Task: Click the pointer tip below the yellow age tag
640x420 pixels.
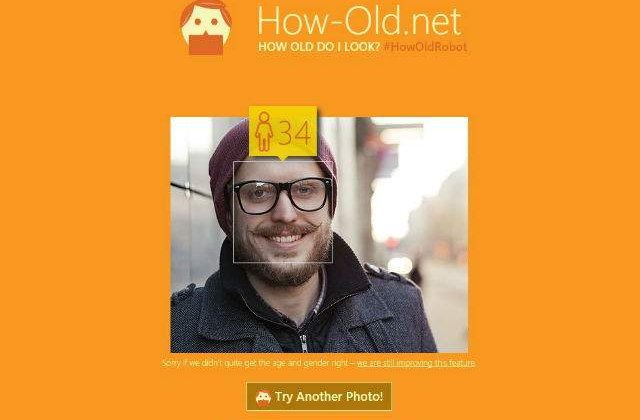Action: pyautogui.click(x=282, y=158)
